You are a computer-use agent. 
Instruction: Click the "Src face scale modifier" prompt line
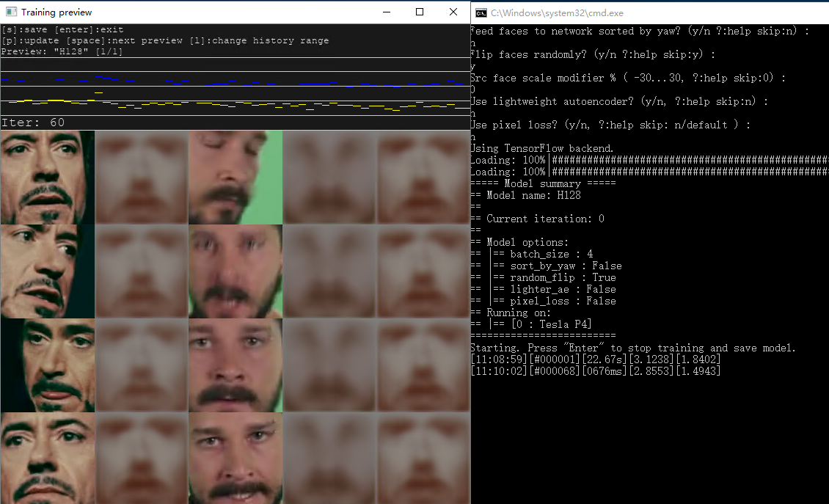(628, 78)
